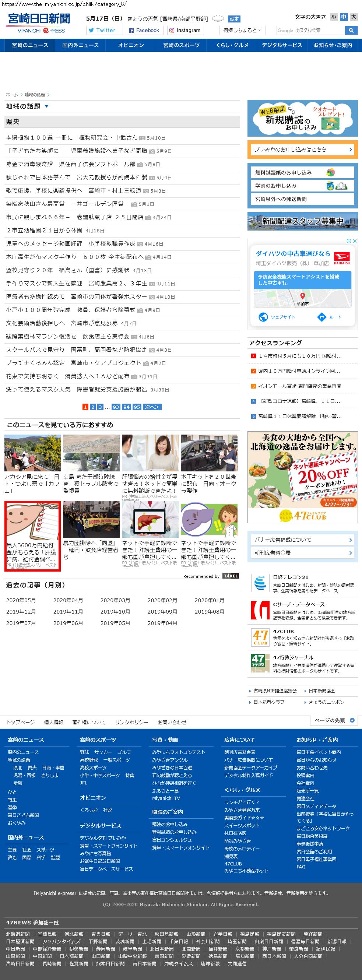Select くらし・グルメ in navigation bar
Image resolution: width=362 pixels, height=980 pixels.
[x=232, y=45]
